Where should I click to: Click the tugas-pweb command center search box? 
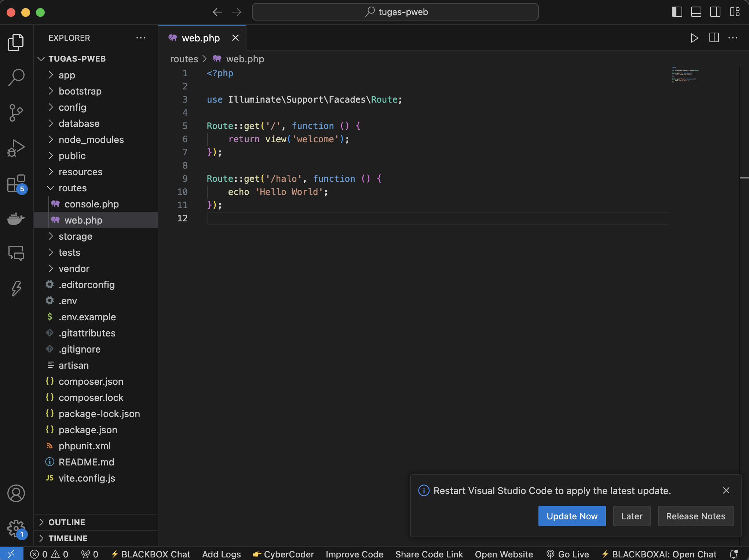coord(395,12)
